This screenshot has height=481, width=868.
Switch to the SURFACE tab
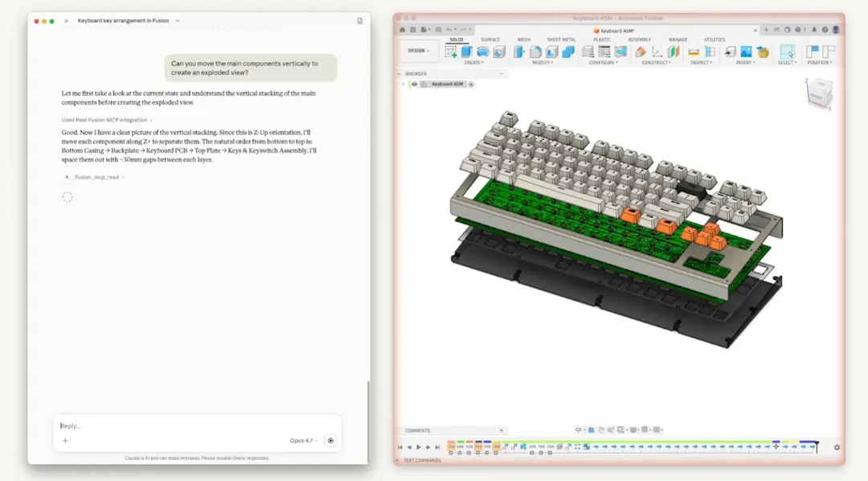[x=490, y=40]
